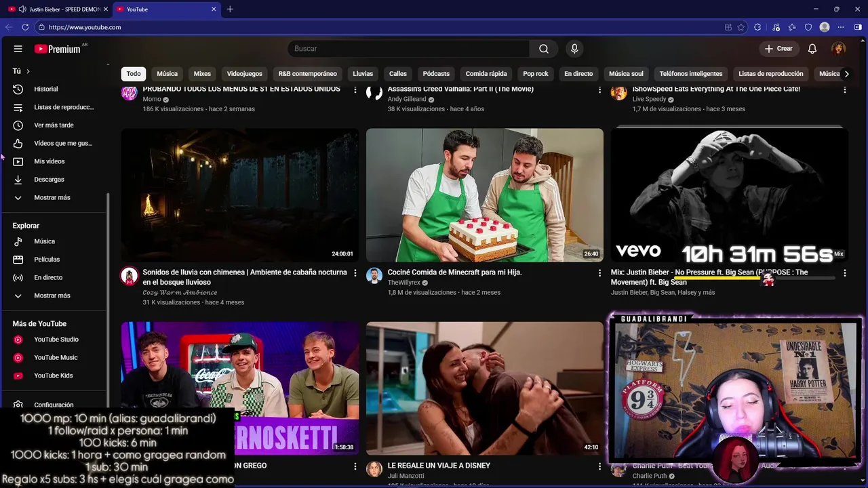Open YouTube Kids from sidebar
The width and height of the screenshot is (868, 488).
[54, 375]
